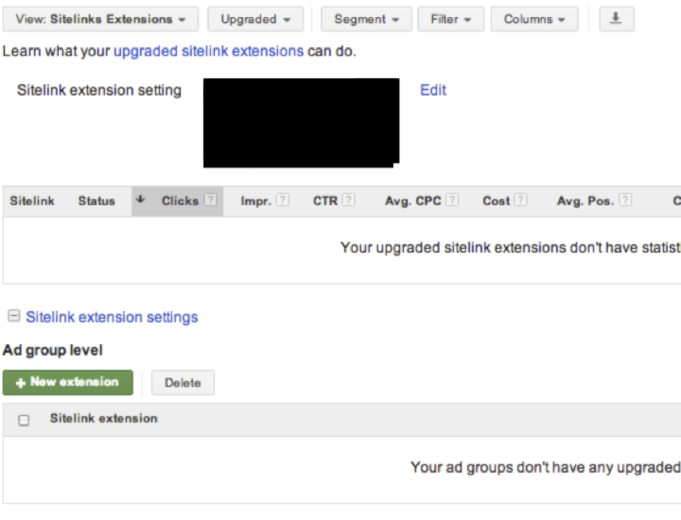Image resolution: width=681 pixels, height=520 pixels.
Task: Tick the Sitelink extension select-all checkbox
Action: point(24,420)
